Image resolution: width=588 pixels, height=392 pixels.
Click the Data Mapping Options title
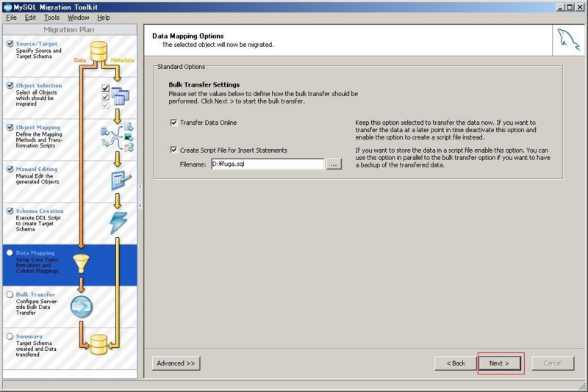pyautogui.click(x=188, y=36)
